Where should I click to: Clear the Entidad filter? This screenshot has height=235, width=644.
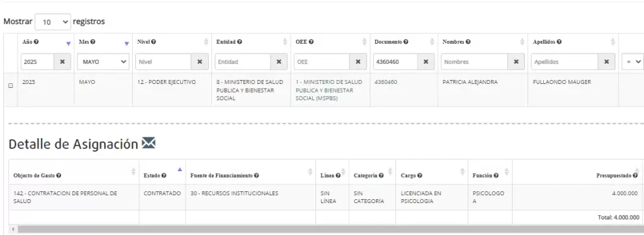coord(279,62)
